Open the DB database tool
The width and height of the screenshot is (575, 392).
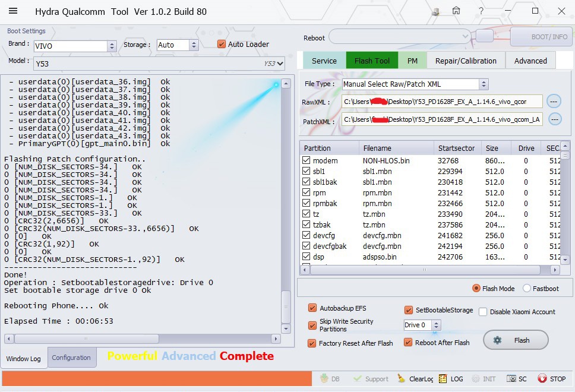tap(329, 378)
